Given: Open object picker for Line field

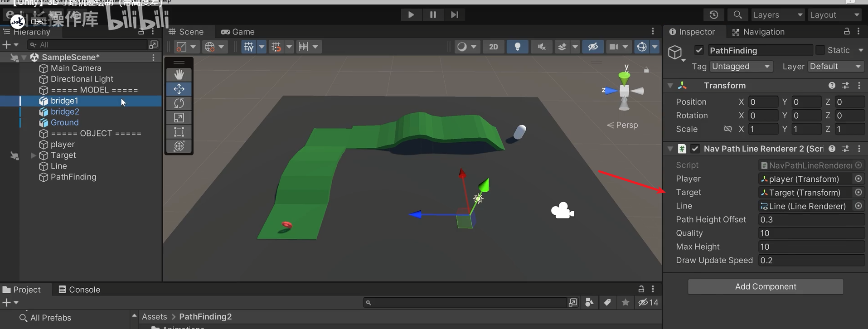Looking at the screenshot, I should (858, 206).
